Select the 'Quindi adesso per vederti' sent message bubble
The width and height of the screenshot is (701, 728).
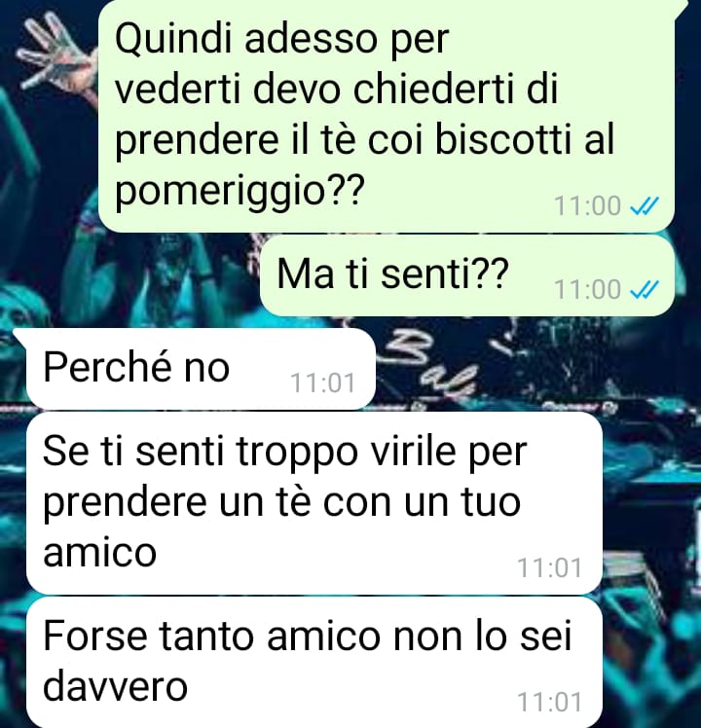(387, 116)
